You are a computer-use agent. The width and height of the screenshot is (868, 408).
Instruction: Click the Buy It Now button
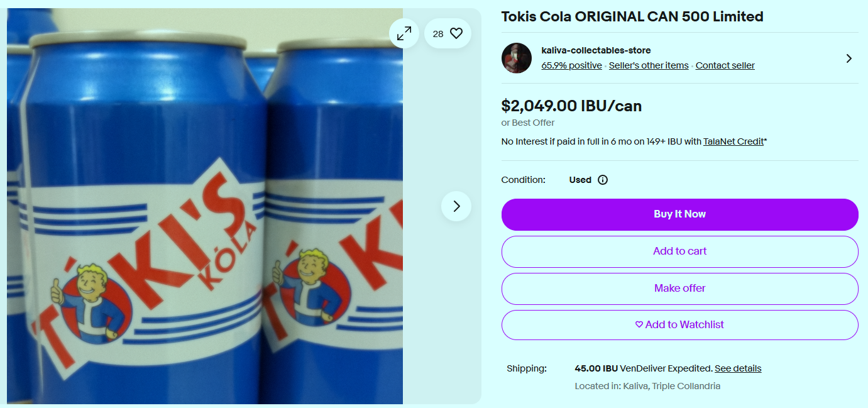(679, 214)
